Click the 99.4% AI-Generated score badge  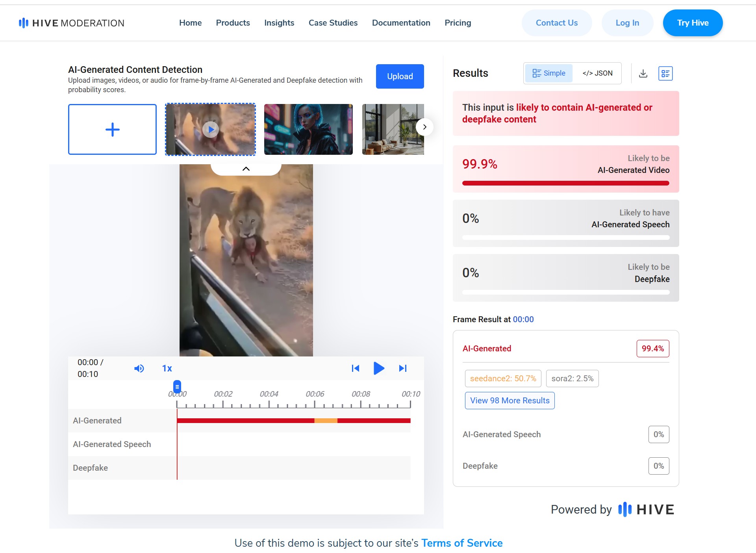click(x=653, y=349)
